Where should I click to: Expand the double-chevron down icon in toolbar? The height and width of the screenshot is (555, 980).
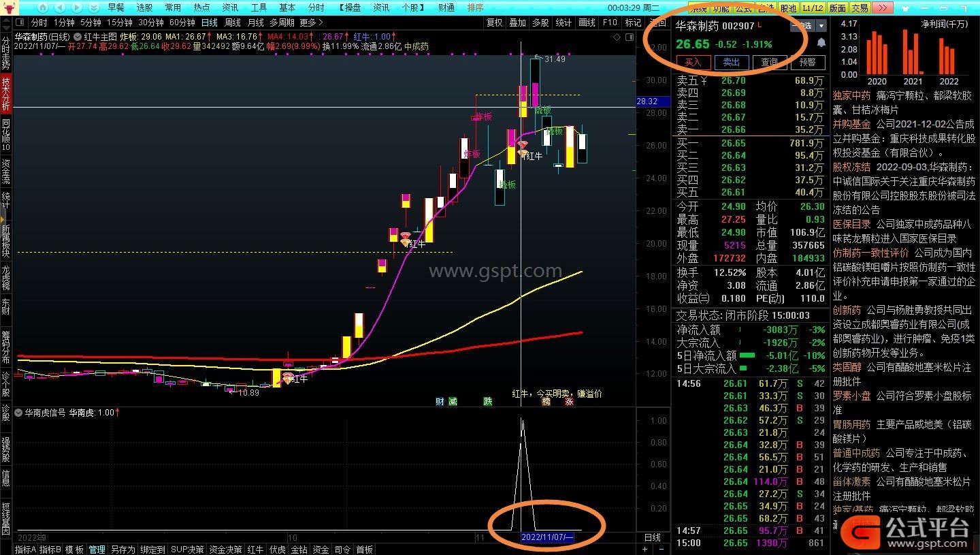(x=93, y=7)
